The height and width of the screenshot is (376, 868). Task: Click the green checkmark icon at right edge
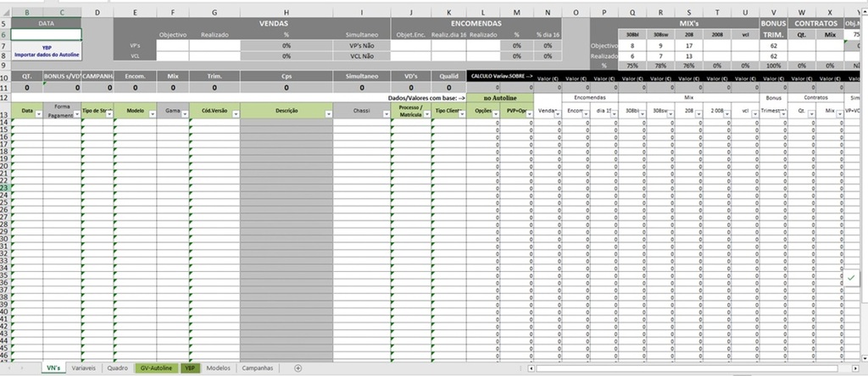tap(851, 278)
